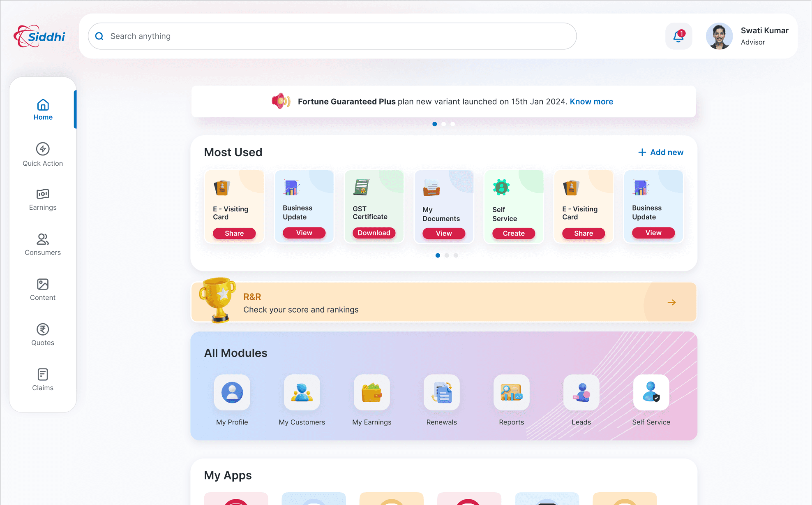Open Quick Action in the sidebar
This screenshot has height=505, width=812.
pyautogui.click(x=43, y=154)
